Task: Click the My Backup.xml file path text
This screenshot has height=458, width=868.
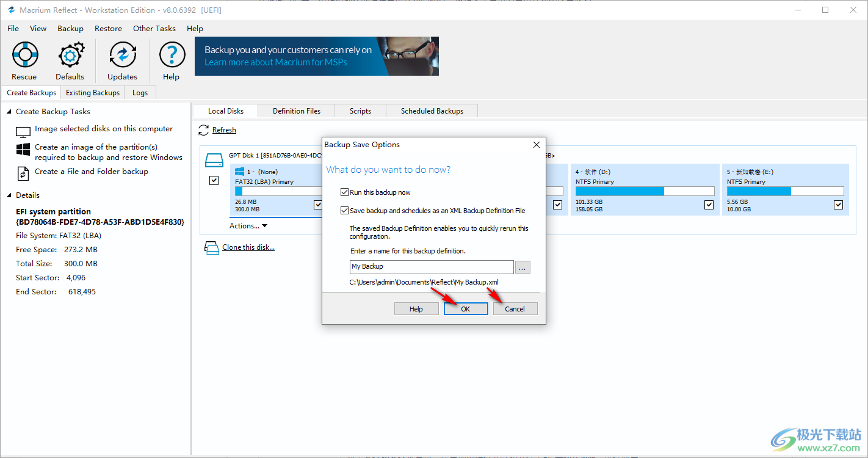Action: 424,282
